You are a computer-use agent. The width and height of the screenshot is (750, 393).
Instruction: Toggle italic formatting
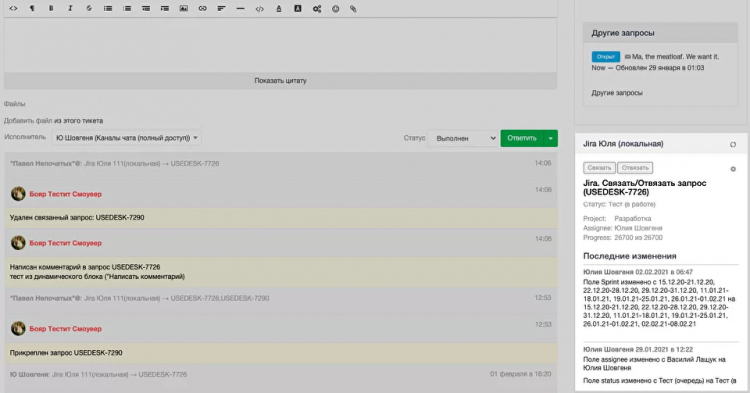click(x=70, y=9)
